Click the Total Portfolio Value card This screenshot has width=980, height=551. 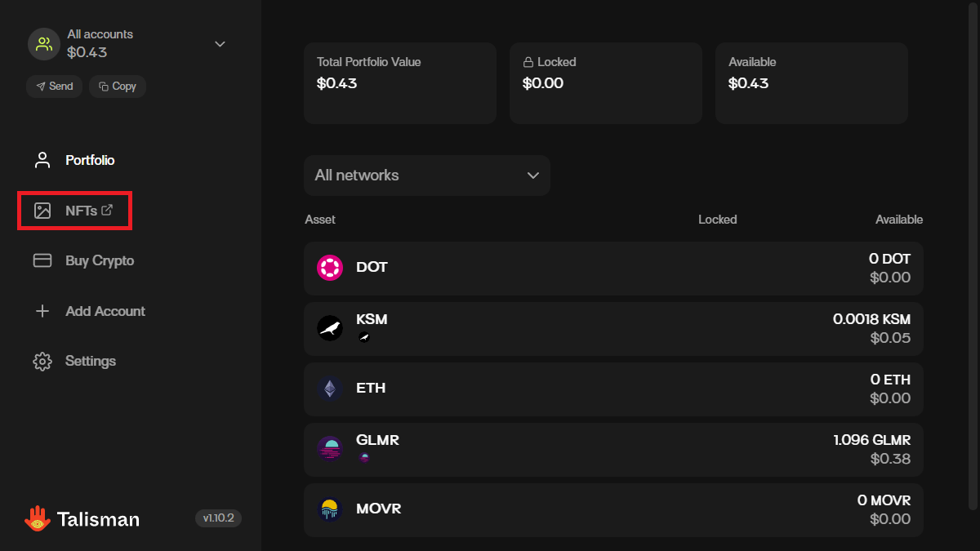pyautogui.click(x=399, y=83)
